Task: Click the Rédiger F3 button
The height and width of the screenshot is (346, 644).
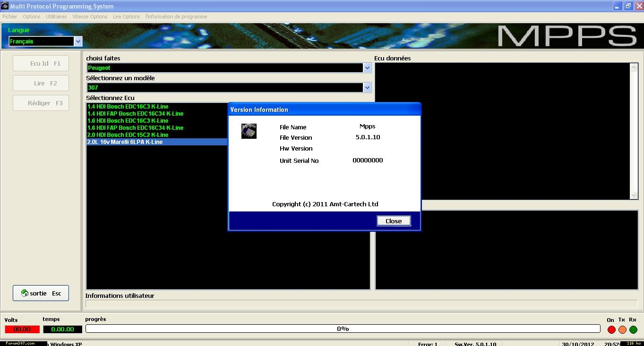Action: [x=41, y=103]
